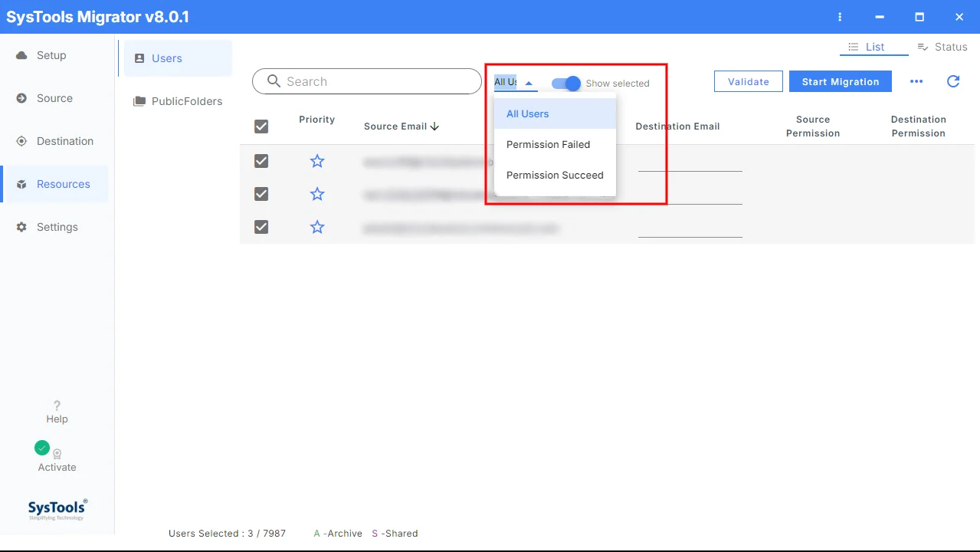Click the priority star in the third row

(317, 227)
